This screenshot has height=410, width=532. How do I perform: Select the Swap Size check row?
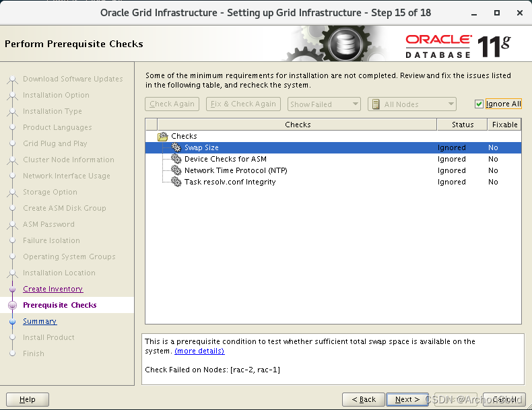333,147
